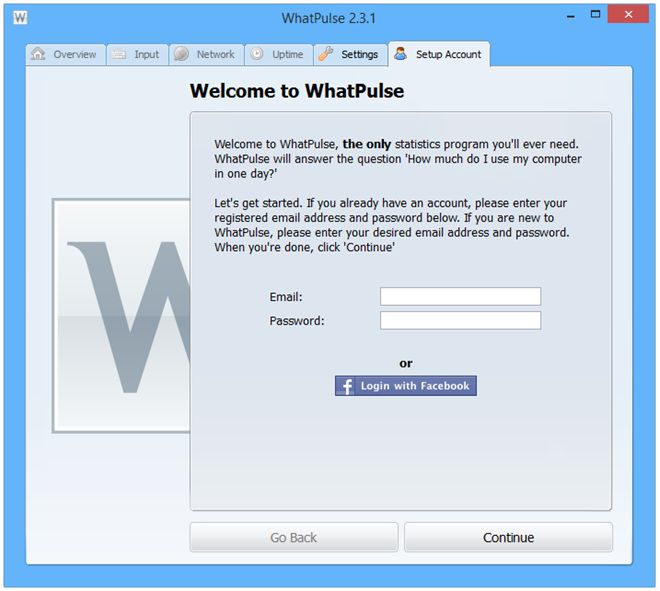Maximize the WhatPulse window
The image size is (660, 591).
coord(595,15)
